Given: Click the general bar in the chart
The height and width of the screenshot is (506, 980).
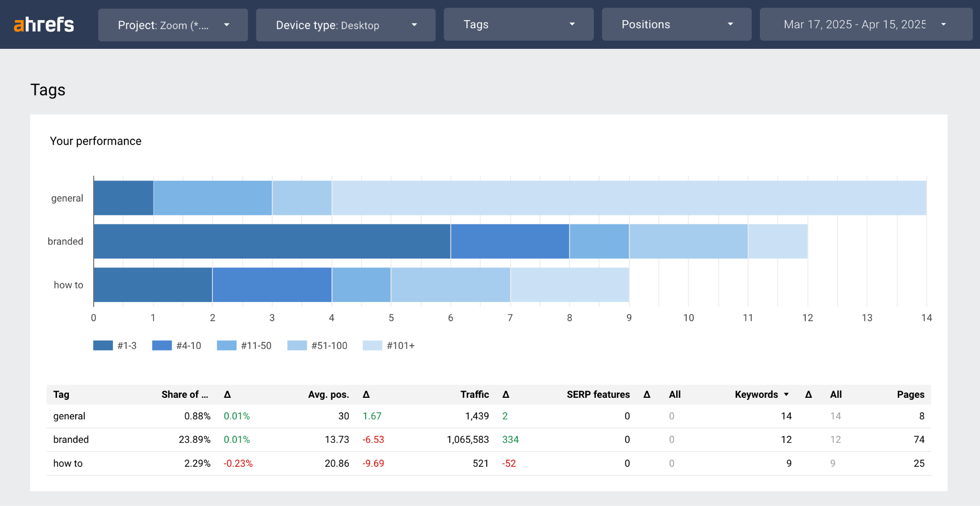Looking at the screenshot, I should 431,197.
